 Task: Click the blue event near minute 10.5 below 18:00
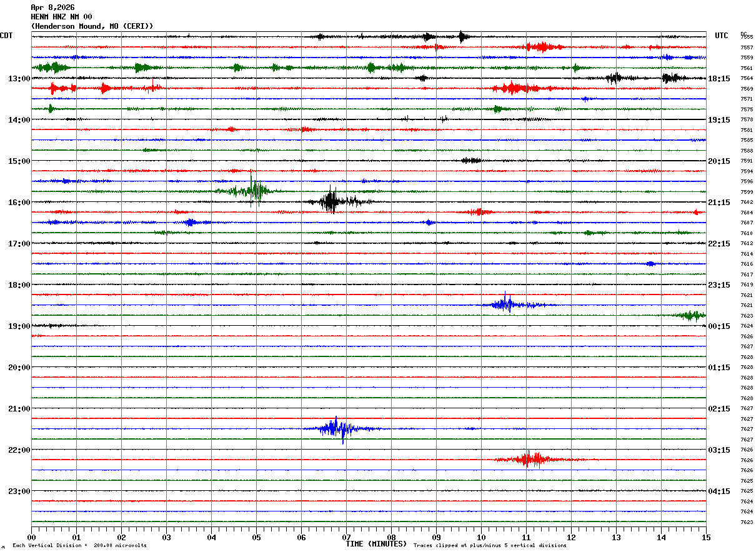[x=509, y=305]
